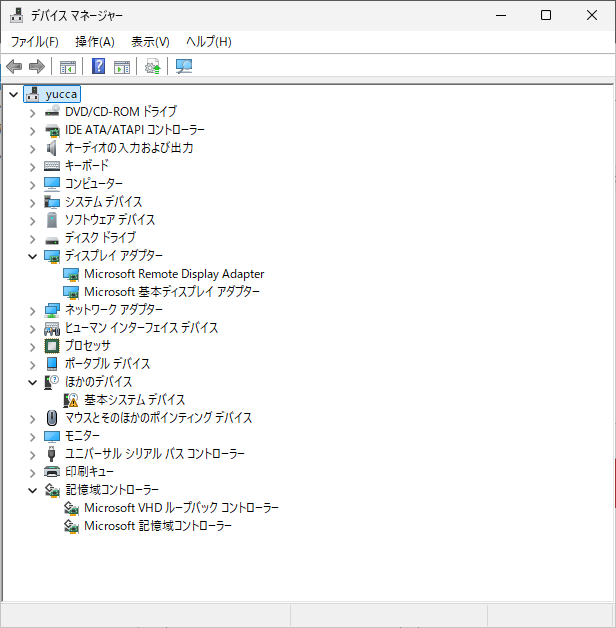616x628 pixels.
Task: Select the ポータブル デバイス label
Action: (x=108, y=364)
